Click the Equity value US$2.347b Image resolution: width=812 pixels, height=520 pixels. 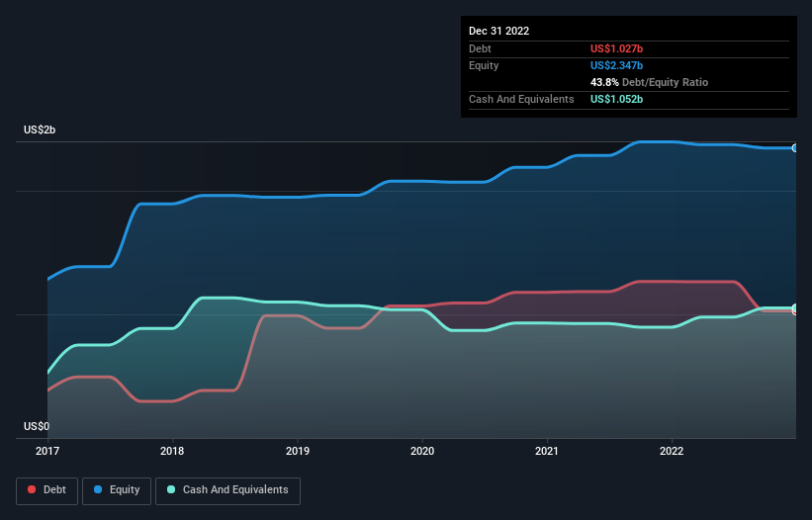click(617, 65)
